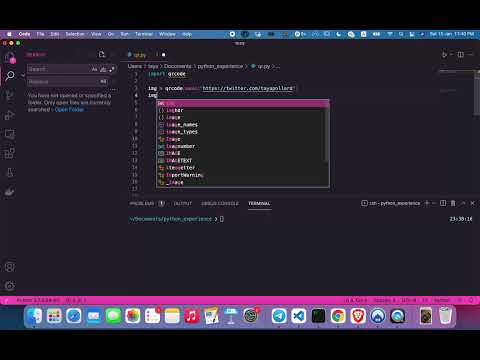The height and width of the screenshot is (360, 480).
Task: Choose itemgetter autocomplete suggestion
Action: click(243, 168)
